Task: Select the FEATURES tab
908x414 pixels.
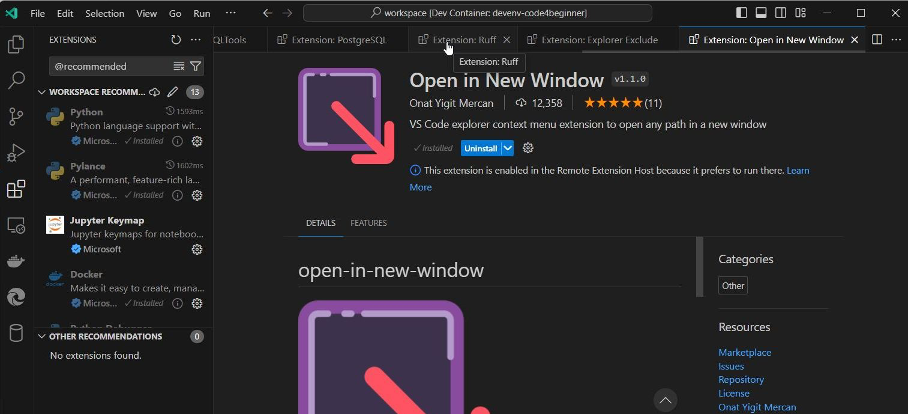Action: click(x=368, y=223)
